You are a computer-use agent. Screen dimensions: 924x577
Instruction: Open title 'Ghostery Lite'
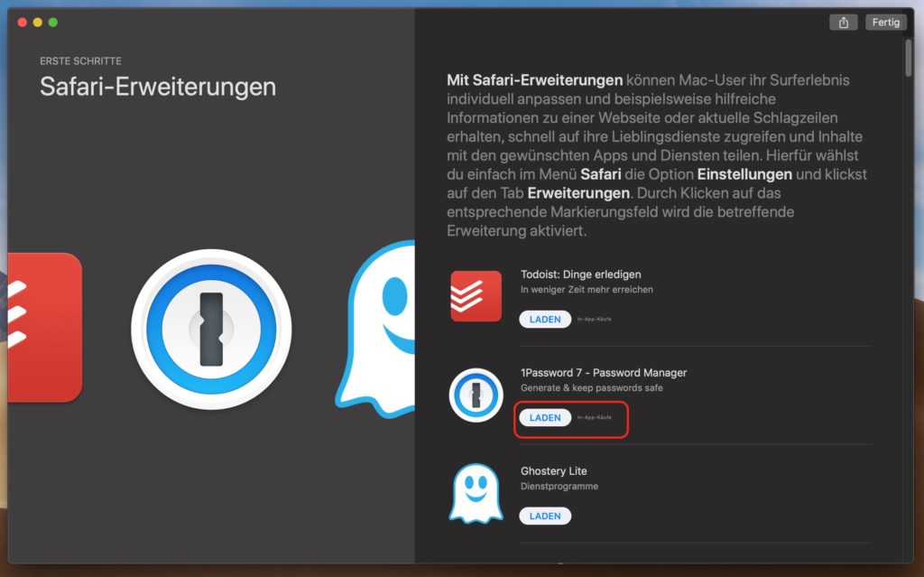click(x=553, y=471)
